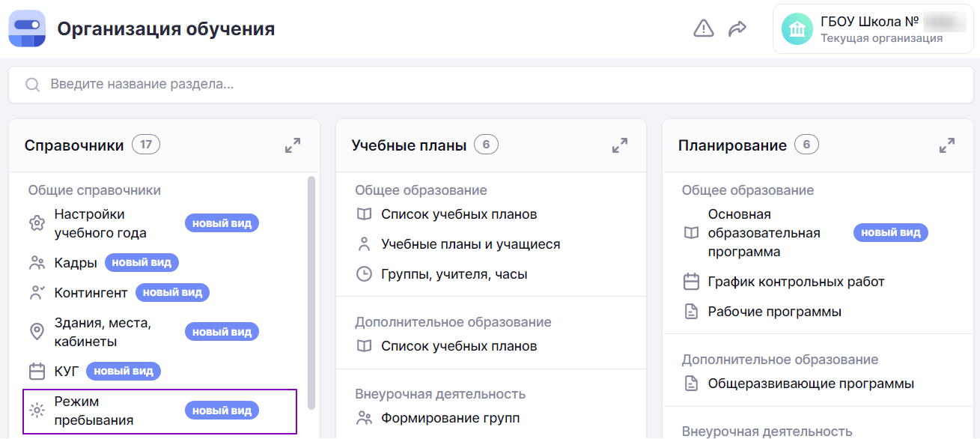Click the Общие справочники group heading
This screenshot has height=439, width=980.
[x=94, y=190]
